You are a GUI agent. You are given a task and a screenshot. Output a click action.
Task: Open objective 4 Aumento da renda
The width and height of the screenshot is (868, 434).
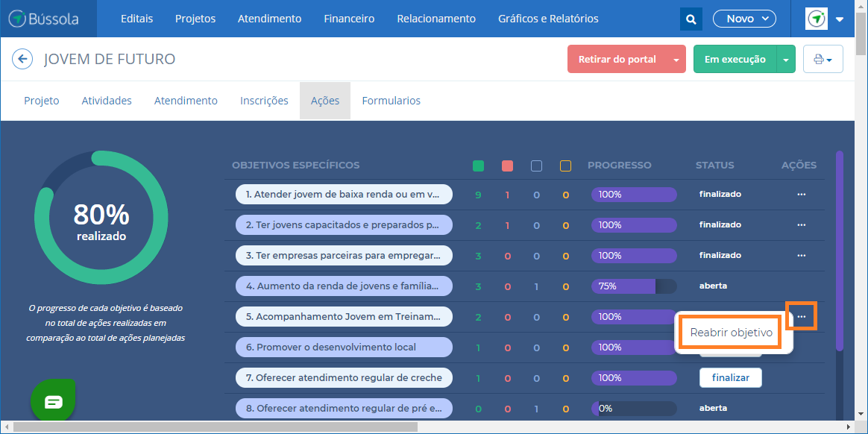[344, 286]
